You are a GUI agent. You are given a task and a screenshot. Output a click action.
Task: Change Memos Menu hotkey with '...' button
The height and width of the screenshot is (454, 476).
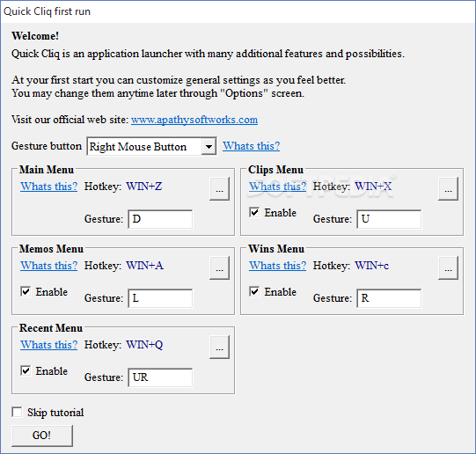(219, 268)
